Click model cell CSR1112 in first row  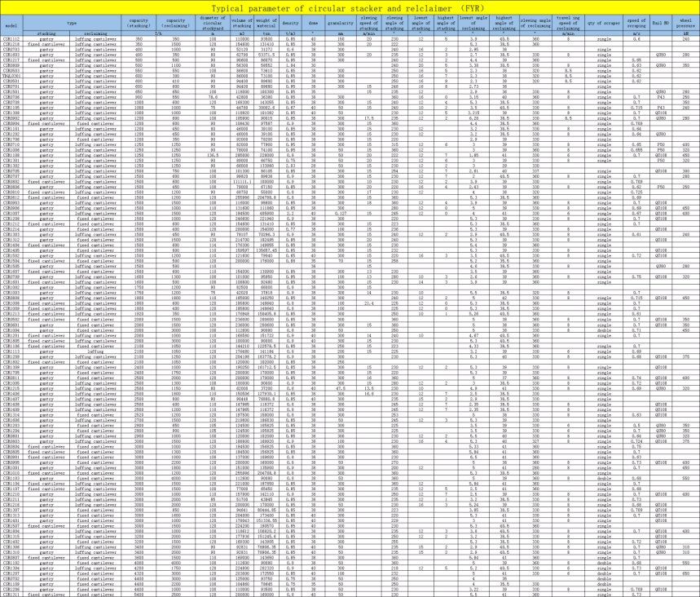point(12,39)
